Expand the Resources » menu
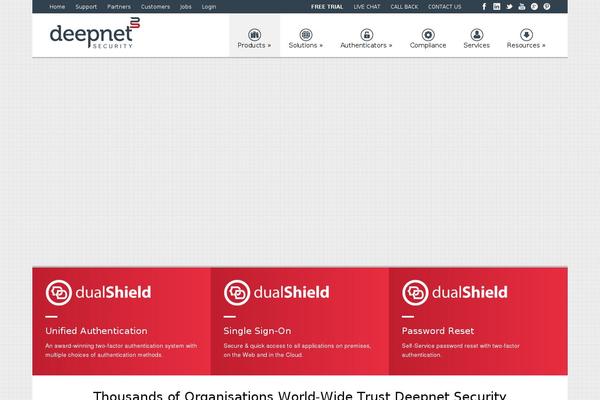Viewport: 600px width, 400px height. tap(527, 45)
